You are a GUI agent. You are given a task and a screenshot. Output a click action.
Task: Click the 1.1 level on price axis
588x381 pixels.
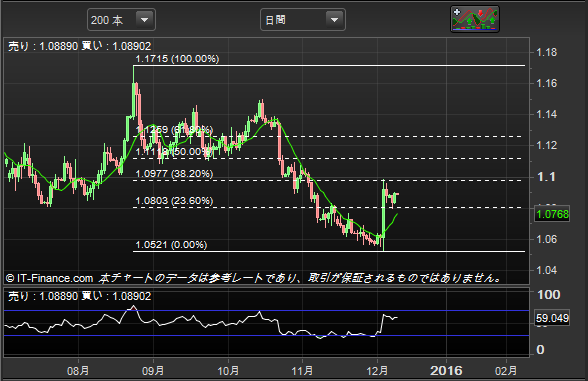click(546, 177)
